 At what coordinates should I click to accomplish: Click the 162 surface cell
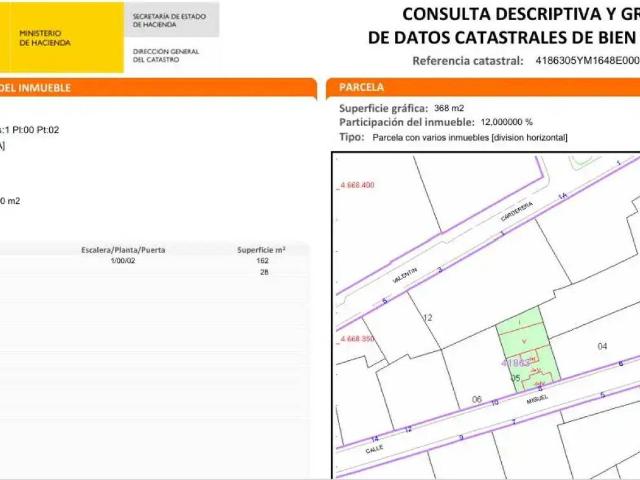[262, 260]
